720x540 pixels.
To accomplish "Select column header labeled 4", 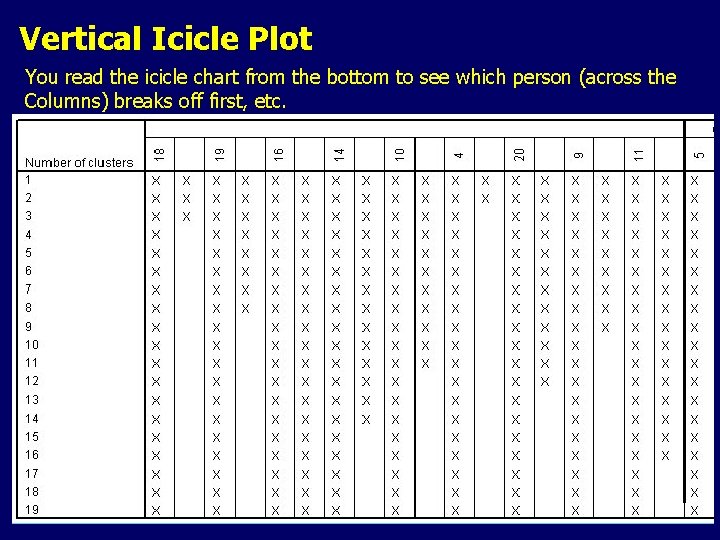I will pyautogui.click(x=459, y=155).
